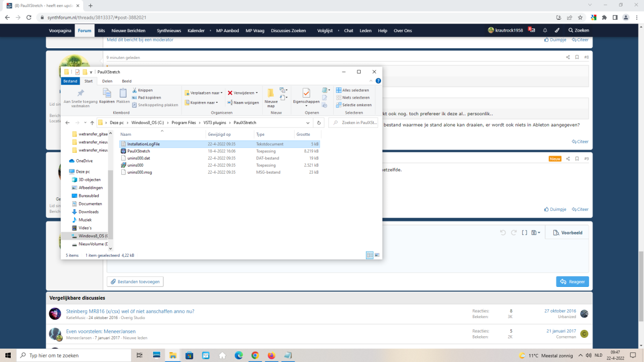Open Nieuwe Berichten in forum navigation
644x362 pixels.
click(x=128, y=31)
